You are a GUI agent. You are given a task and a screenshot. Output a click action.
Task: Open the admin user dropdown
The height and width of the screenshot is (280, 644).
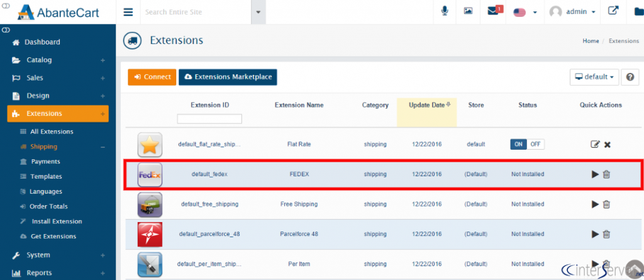(x=572, y=12)
